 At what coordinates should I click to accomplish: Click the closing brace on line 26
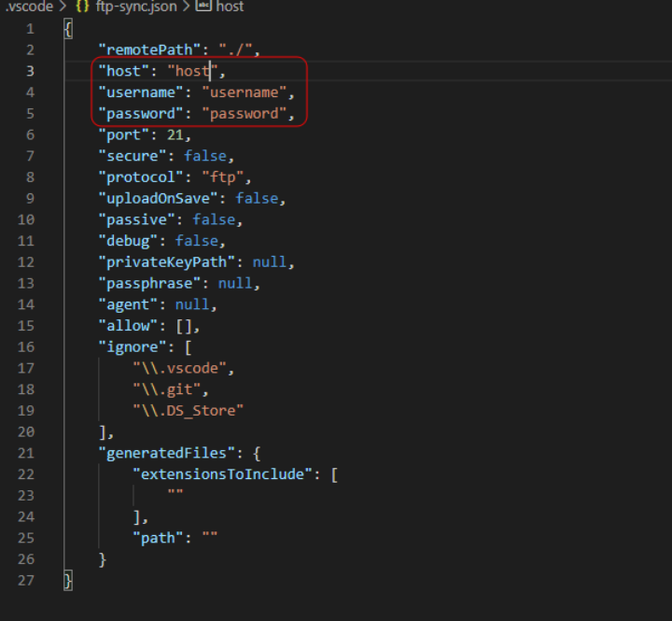tap(103, 559)
